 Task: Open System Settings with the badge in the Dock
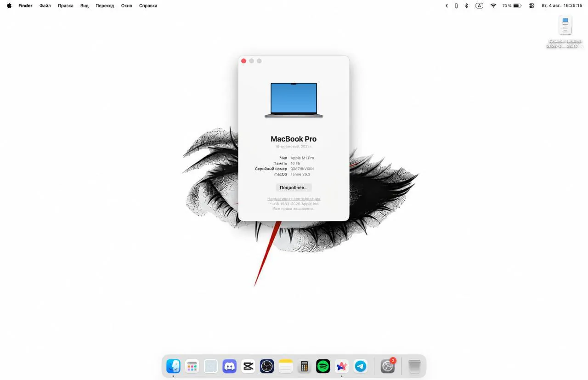(388, 366)
